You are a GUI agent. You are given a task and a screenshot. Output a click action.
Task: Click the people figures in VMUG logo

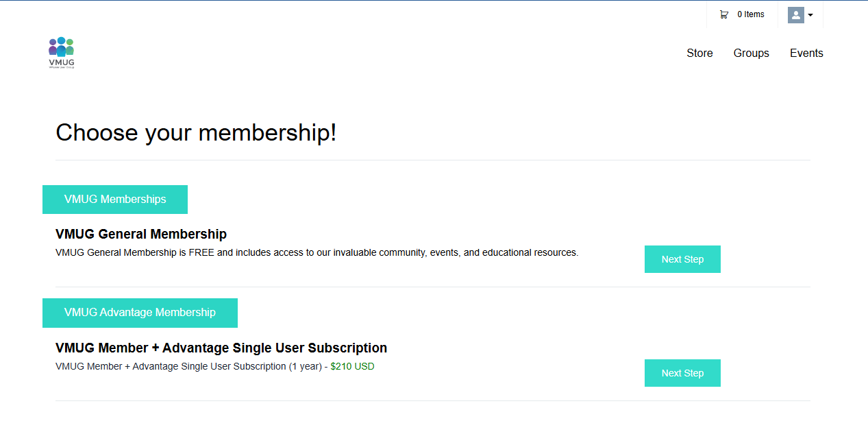(61, 47)
